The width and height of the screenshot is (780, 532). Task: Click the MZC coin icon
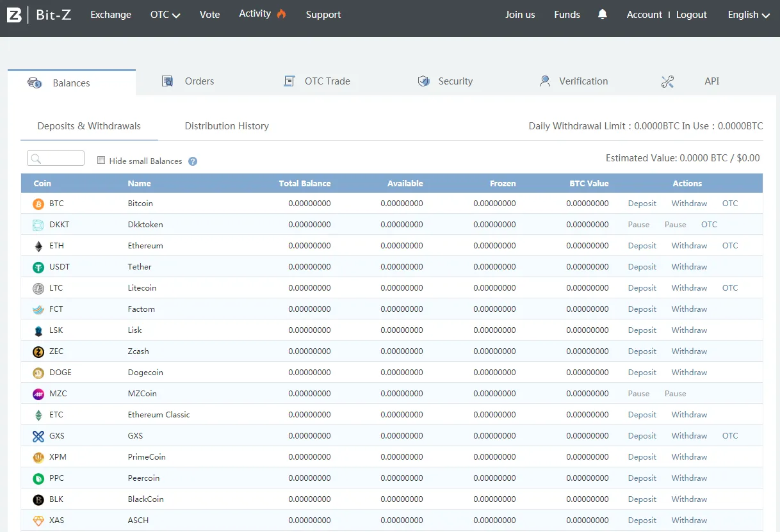tap(38, 394)
